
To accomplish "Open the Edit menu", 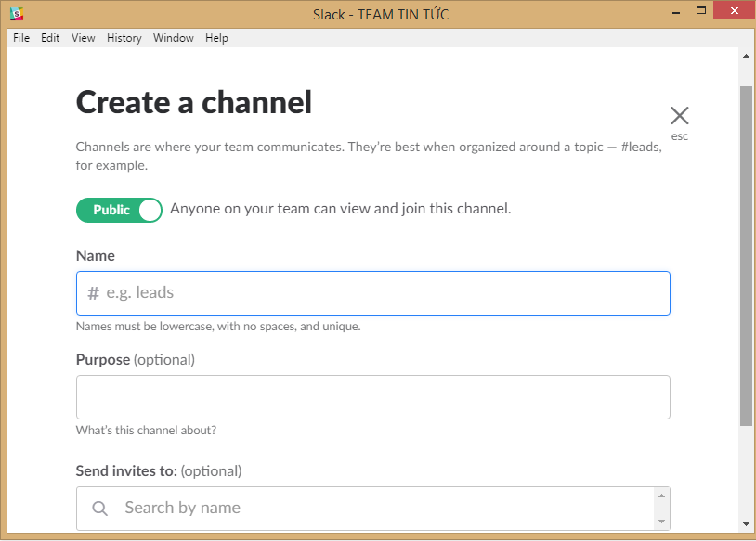I will (x=49, y=38).
